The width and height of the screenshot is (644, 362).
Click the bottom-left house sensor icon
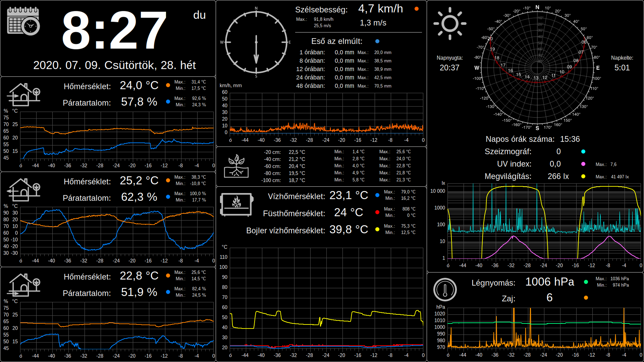[23, 285]
